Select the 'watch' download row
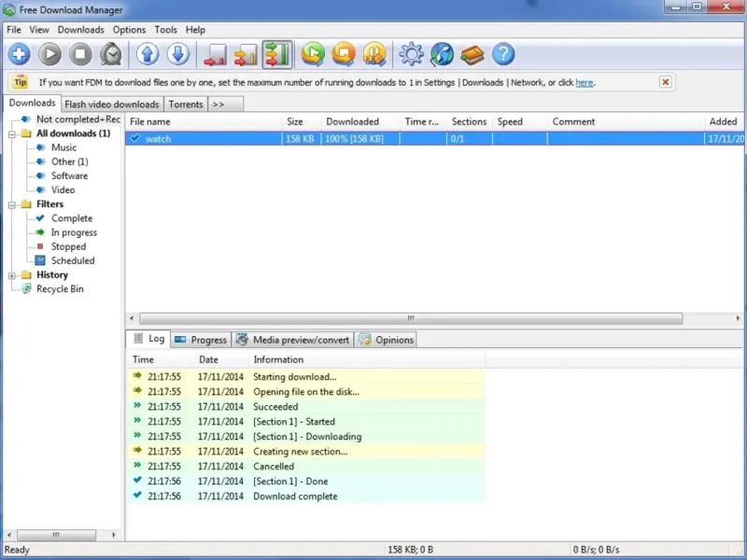Viewport: 747px width, 560px height. [159, 139]
